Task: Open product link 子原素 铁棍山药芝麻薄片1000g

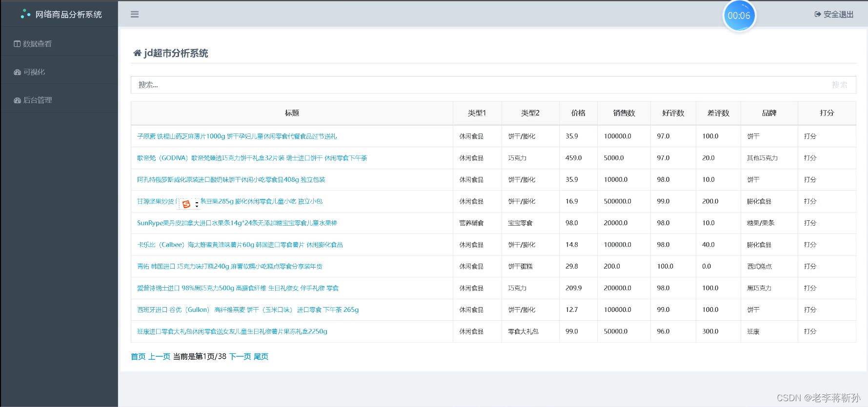Action: pos(237,136)
